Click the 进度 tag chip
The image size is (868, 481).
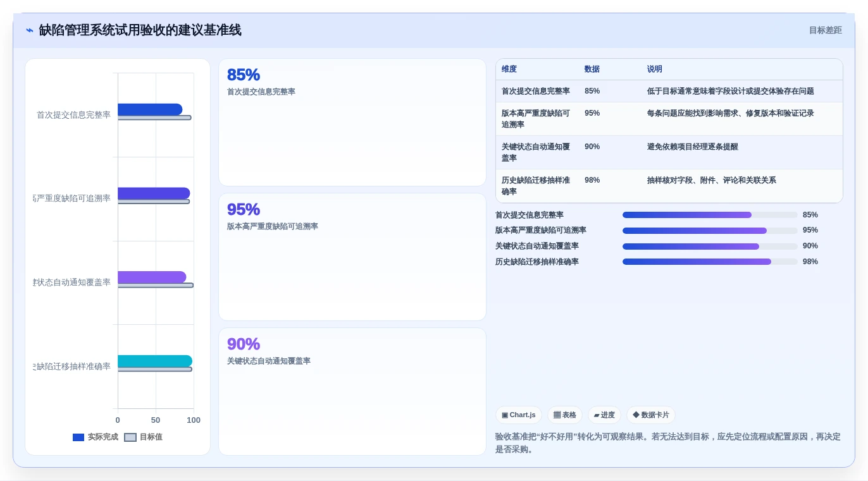click(x=604, y=415)
